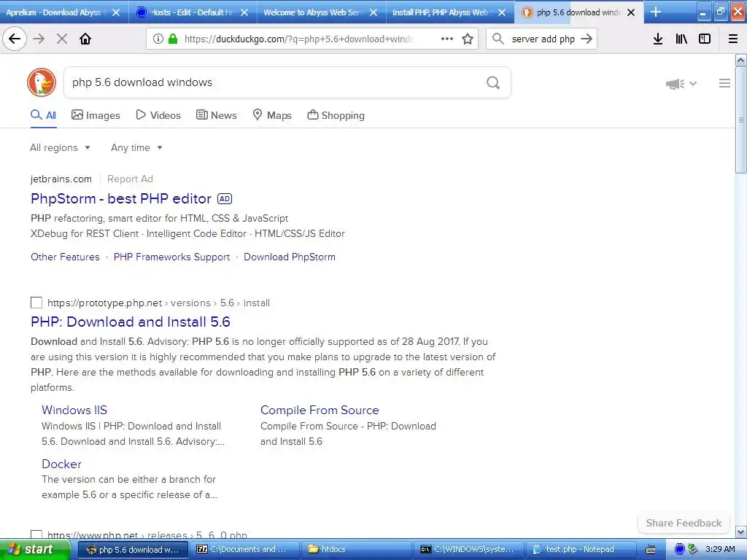Select the All results category
Viewport: 747px width, 560px height.
43,115
